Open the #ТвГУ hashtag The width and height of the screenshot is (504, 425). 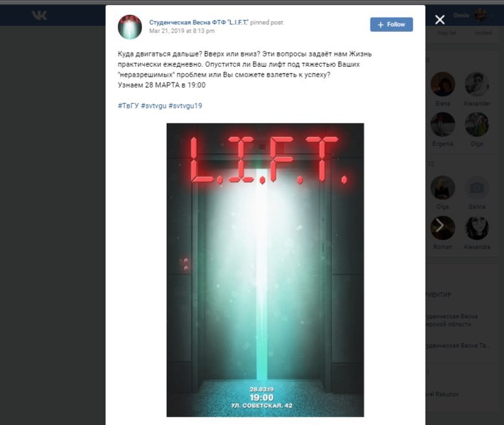128,106
